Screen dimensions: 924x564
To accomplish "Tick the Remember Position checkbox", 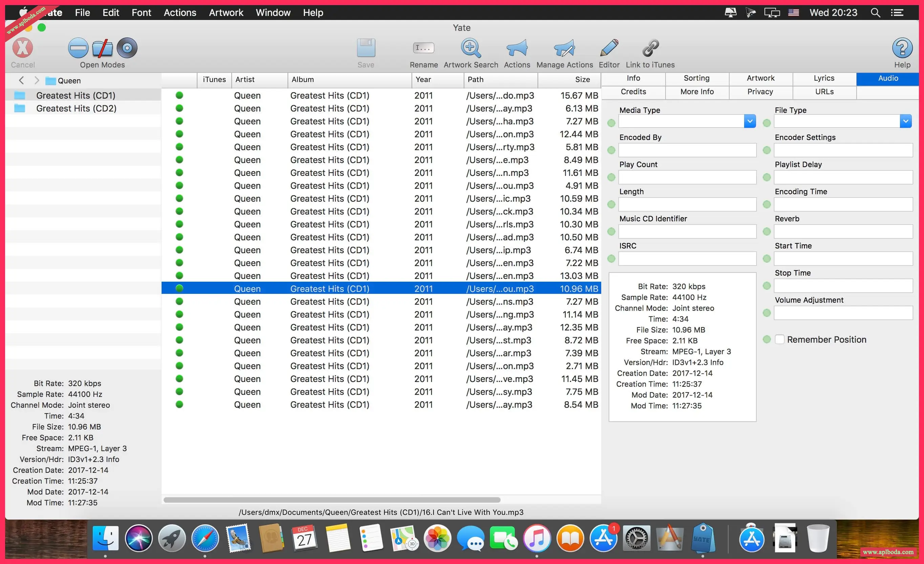I will click(x=779, y=340).
